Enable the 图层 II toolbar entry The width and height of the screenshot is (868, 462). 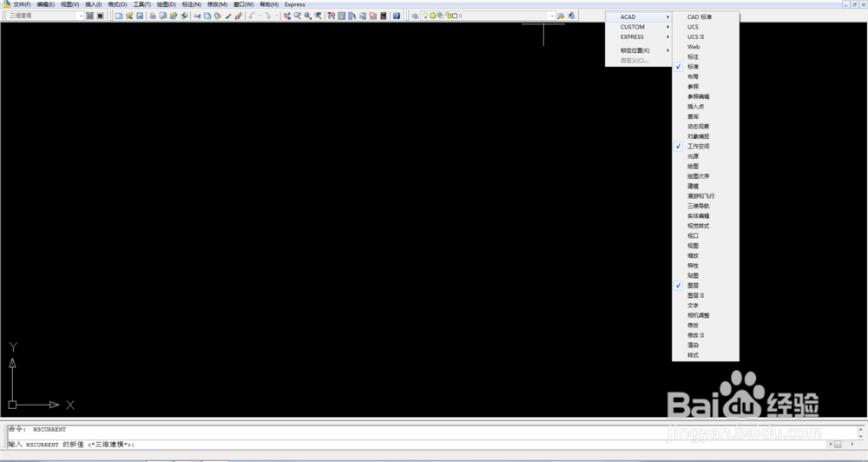[x=705, y=295]
